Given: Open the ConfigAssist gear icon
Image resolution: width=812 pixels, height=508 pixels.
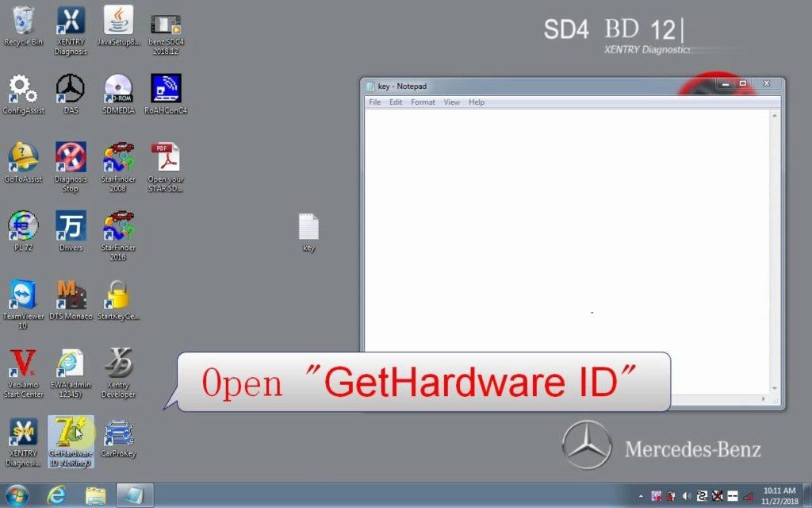Looking at the screenshot, I should point(23,94).
